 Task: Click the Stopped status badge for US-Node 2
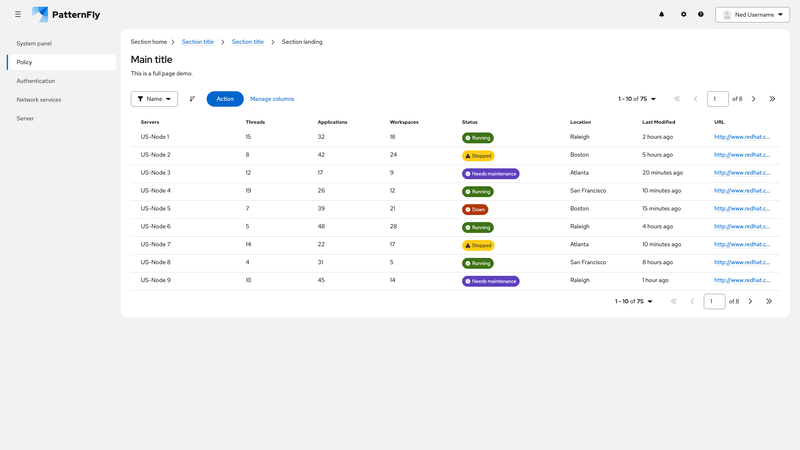478,156
